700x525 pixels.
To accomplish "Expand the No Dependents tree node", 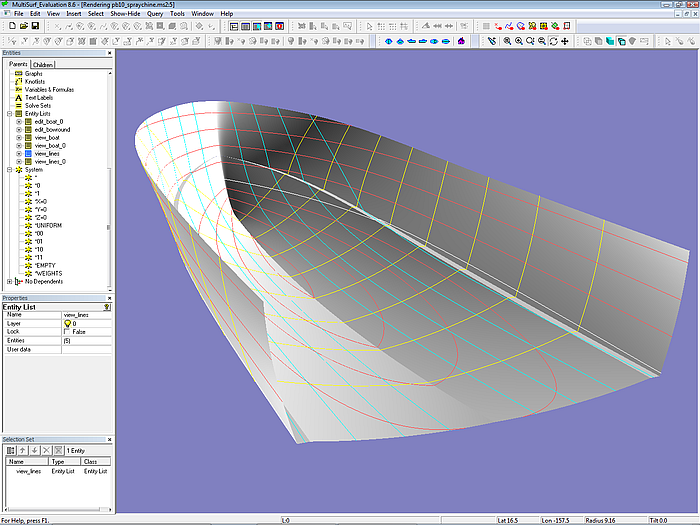I will [9, 282].
